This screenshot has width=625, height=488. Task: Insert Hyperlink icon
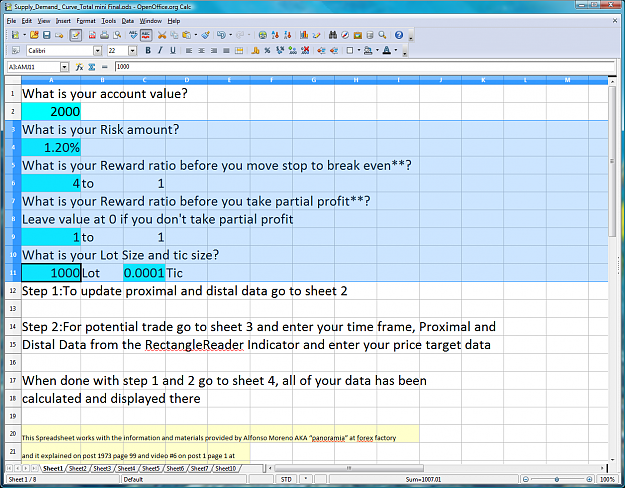point(262,35)
